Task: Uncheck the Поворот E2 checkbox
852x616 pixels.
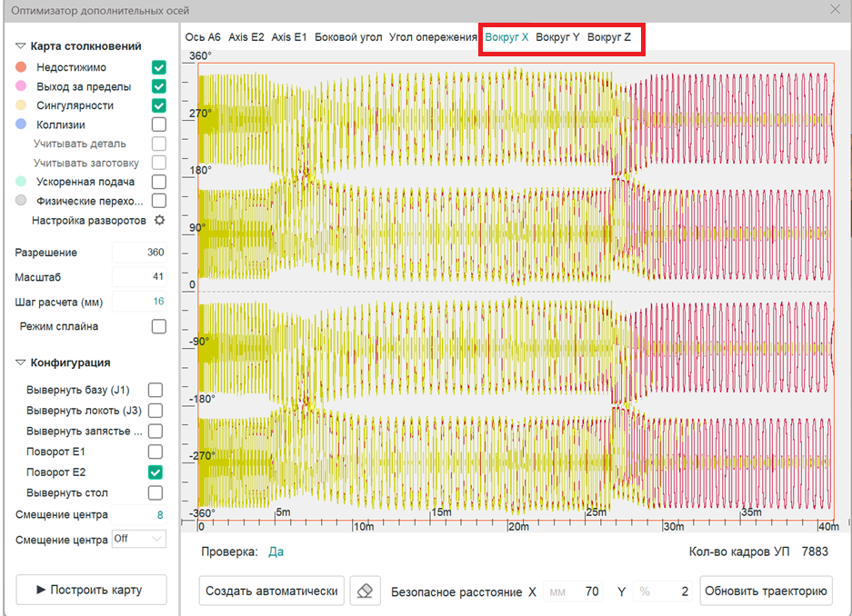Action: 155,472
